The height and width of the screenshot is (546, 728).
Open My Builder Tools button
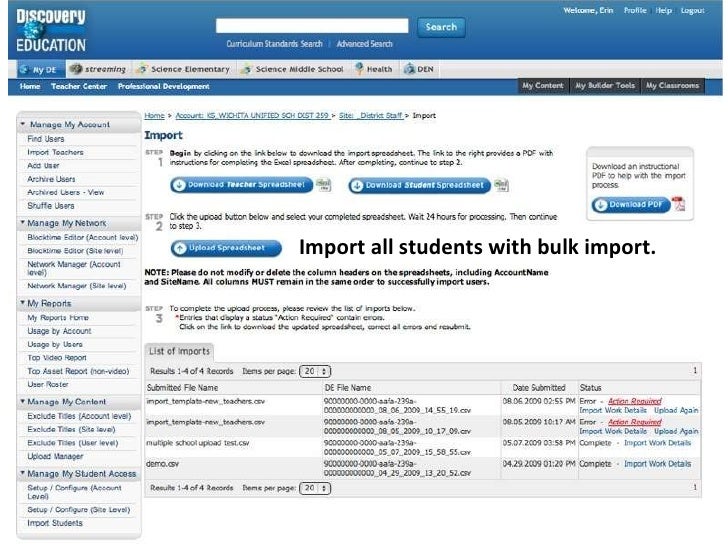click(x=605, y=85)
